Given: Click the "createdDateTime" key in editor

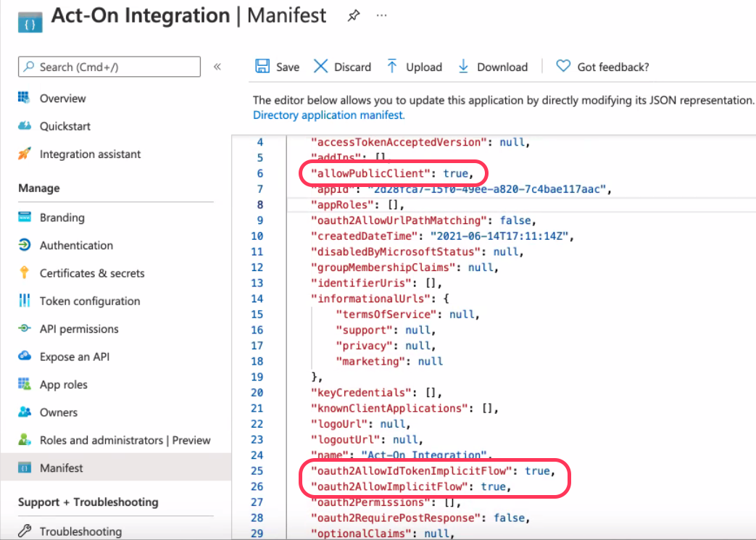Looking at the screenshot, I should [364, 236].
